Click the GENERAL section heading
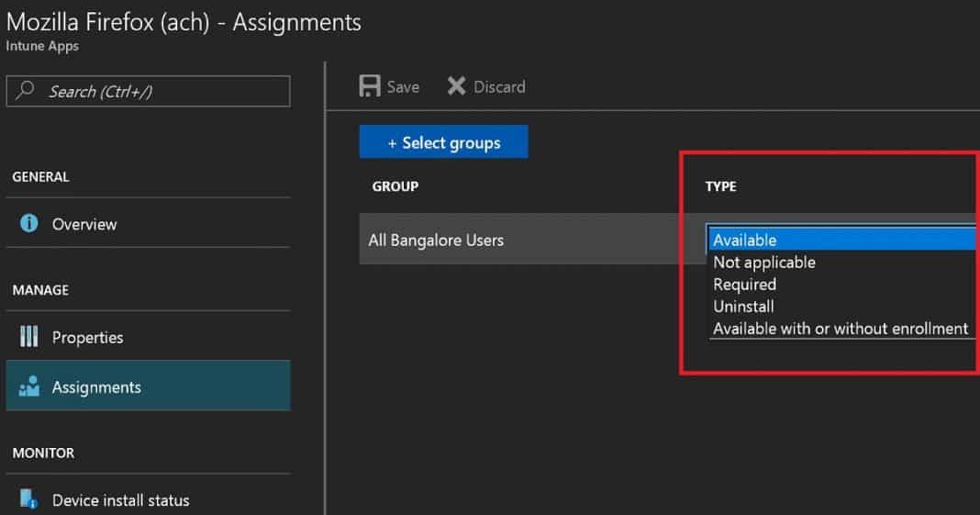 coord(40,177)
